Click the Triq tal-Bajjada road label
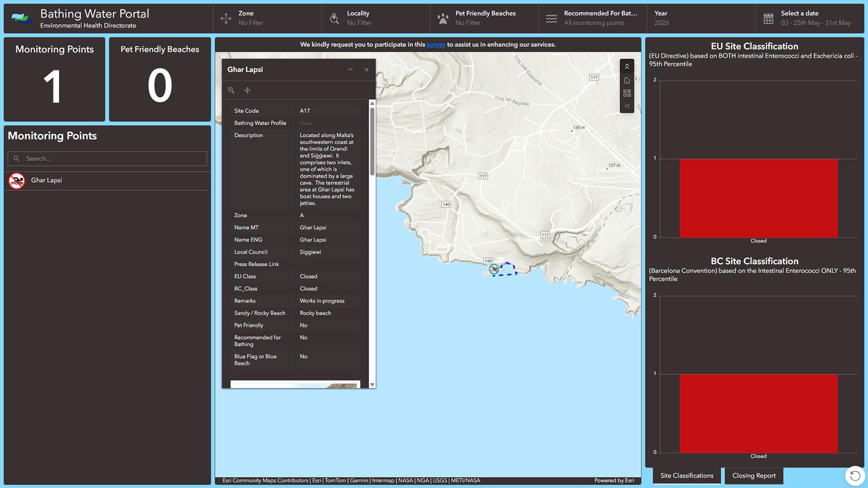868x488 pixels. (x=512, y=101)
